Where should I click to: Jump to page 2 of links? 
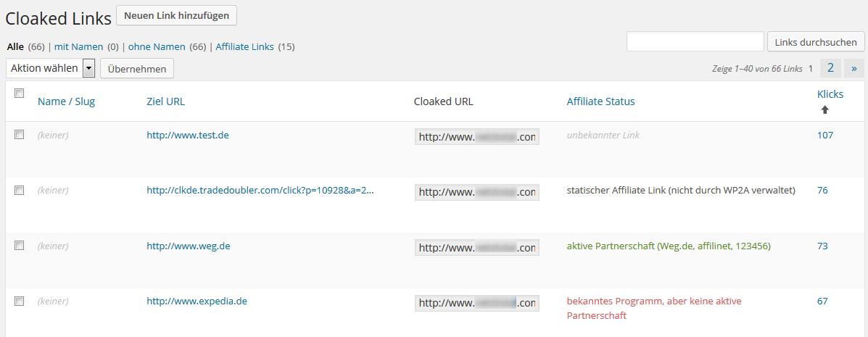coord(830,68)
